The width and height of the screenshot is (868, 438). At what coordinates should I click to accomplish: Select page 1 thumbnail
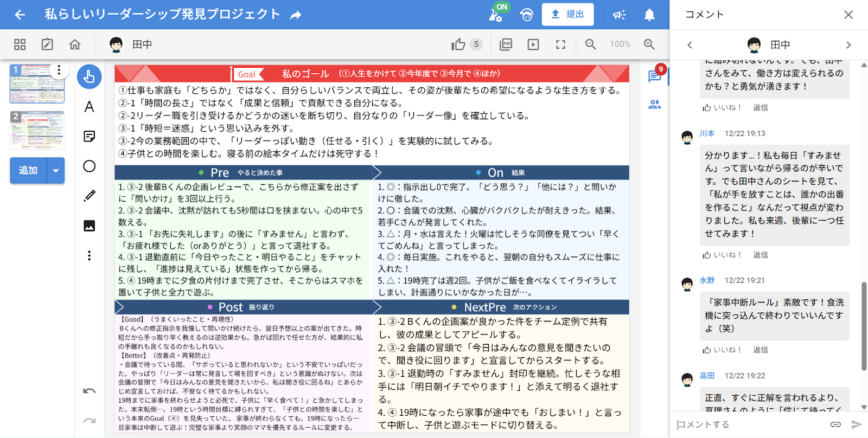pyautogui.click(x=37, y=83)
